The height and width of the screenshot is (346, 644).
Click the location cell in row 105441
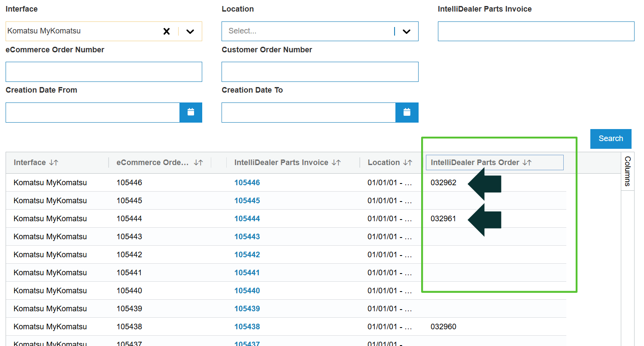pyautogui.click(x=390, y=273)
